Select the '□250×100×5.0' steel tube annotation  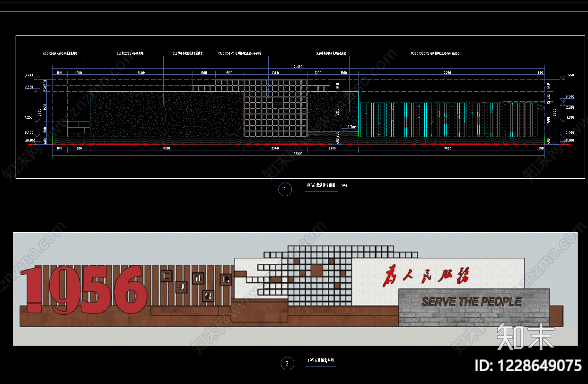point(435,54)
